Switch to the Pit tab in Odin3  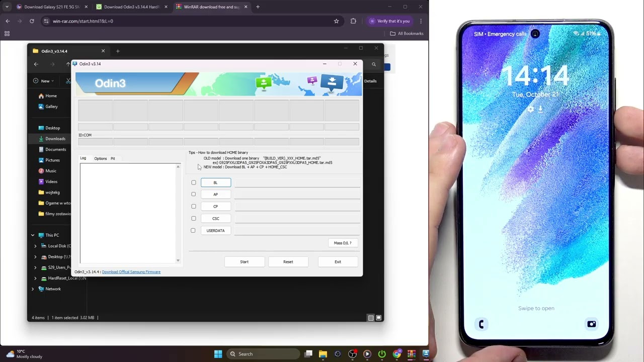click(113, 158)
